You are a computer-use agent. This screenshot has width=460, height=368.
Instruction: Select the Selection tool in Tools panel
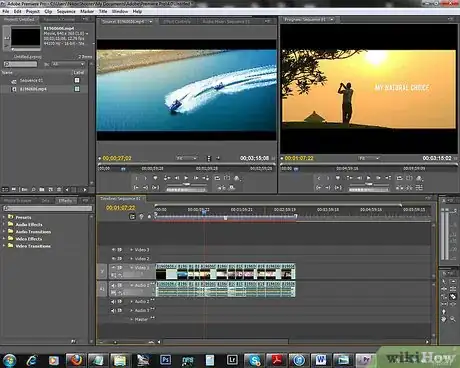[x=444, y=282]
